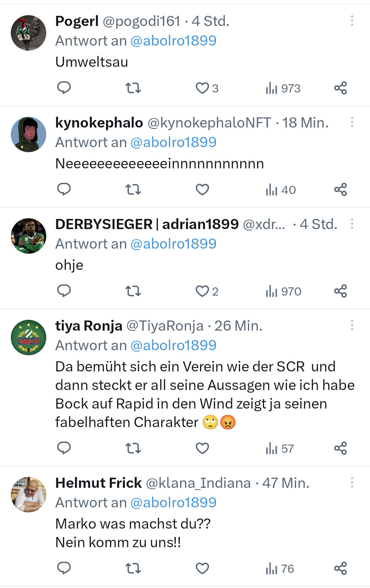
Task: Reply to Pogerl's "Umweltsau" tweet
Action: (64, 88)
